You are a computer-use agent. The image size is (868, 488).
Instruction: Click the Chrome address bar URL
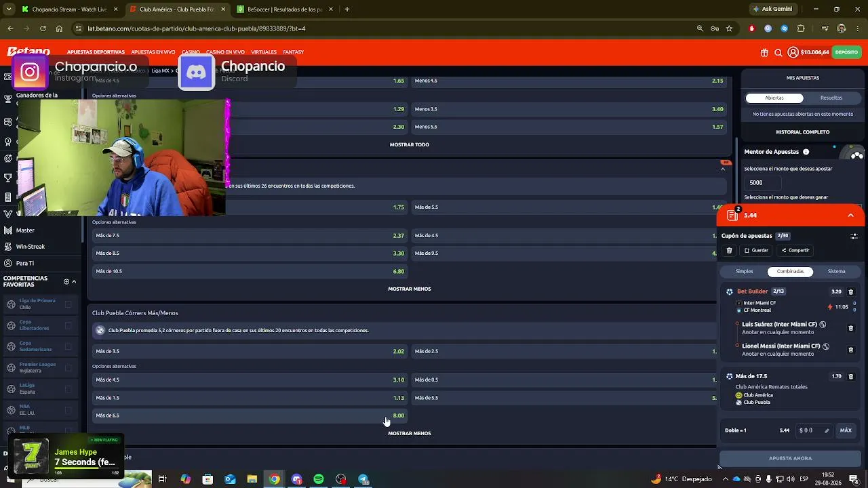(197, 28)
